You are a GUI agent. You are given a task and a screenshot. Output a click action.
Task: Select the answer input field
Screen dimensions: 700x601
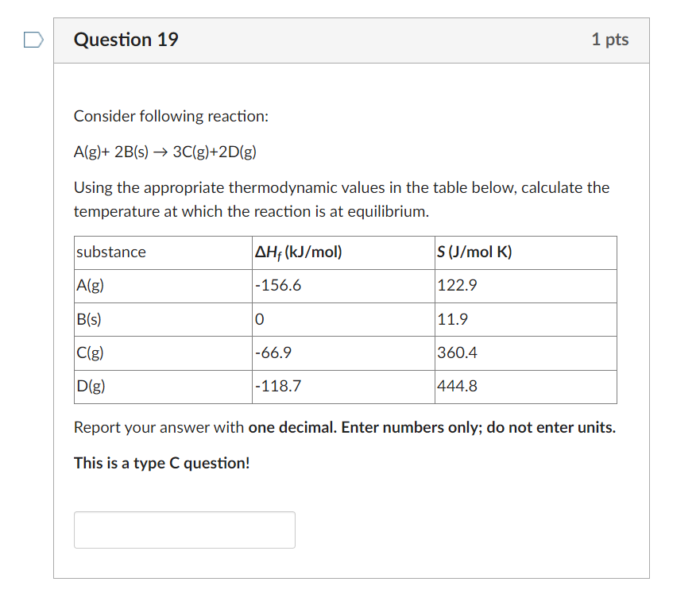[x=184, y=529]
